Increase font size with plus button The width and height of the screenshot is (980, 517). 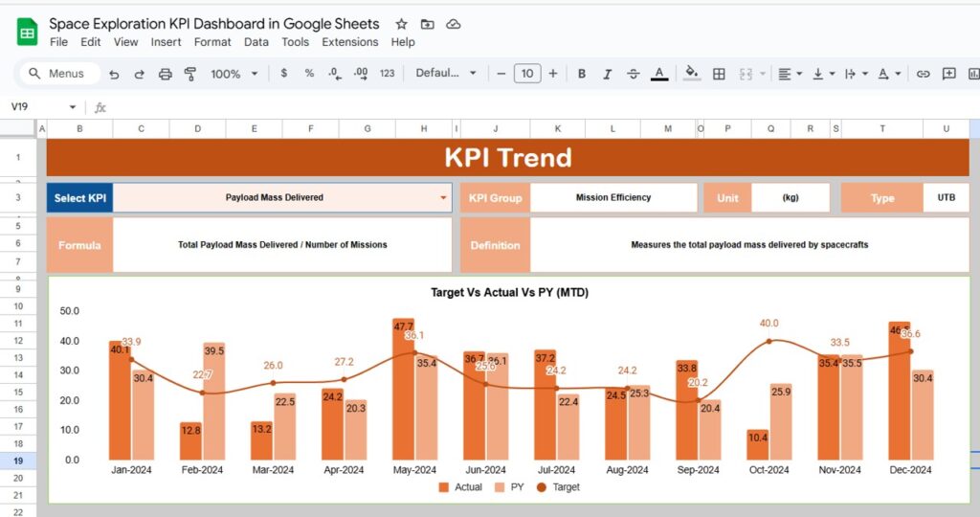coord(553,73)
